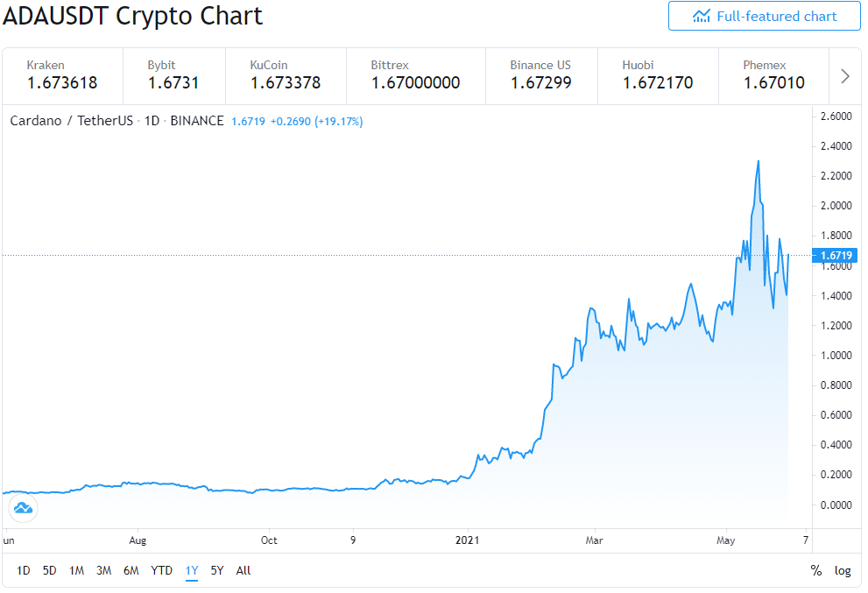Open the Kraken price quote
Image resolution: width=868 pixels, height=593 pixels.
(x=62, y=76)
